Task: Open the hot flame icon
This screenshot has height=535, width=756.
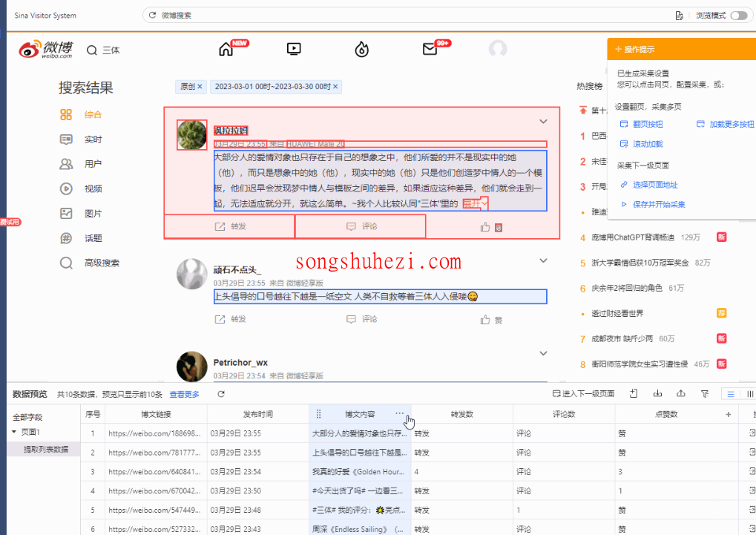Action: (x=361, y=49)
